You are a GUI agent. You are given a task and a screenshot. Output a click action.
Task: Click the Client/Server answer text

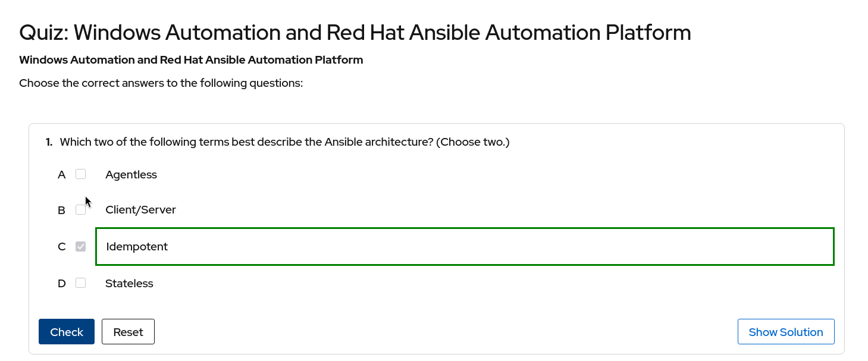(x=140, y=210)
